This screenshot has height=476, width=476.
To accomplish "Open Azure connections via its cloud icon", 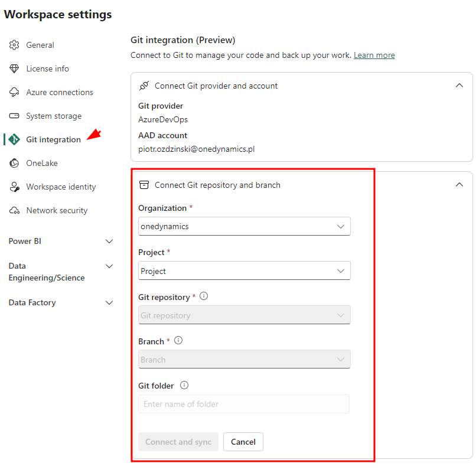I will tap(14, 92).
